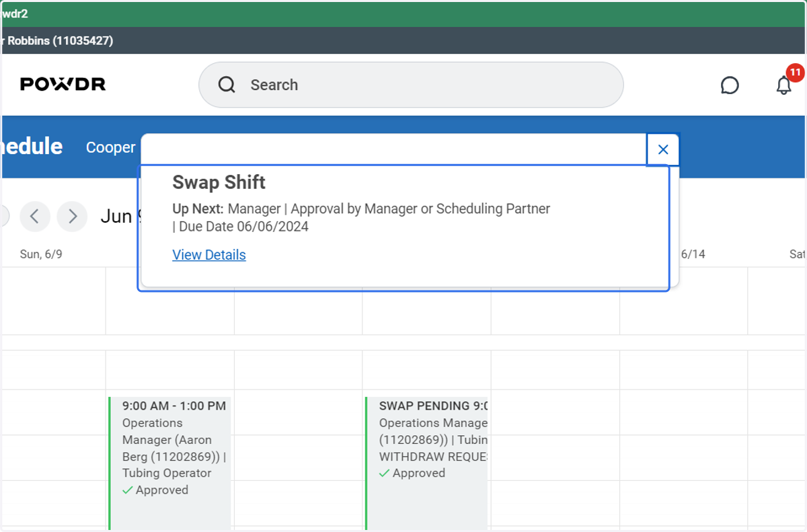Open the SWAP PENDING shift block
Viewport: 807px width, 532px height.
(x=427, y=463)
